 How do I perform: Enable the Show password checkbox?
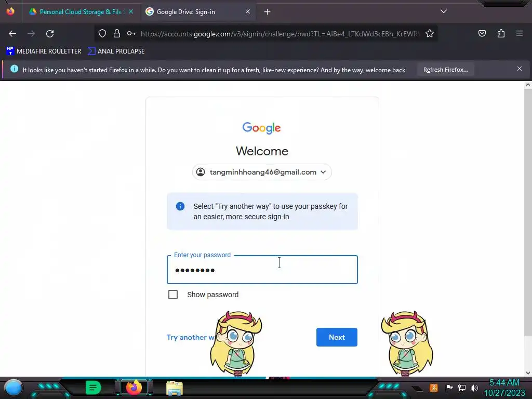[x=173, y=295]
